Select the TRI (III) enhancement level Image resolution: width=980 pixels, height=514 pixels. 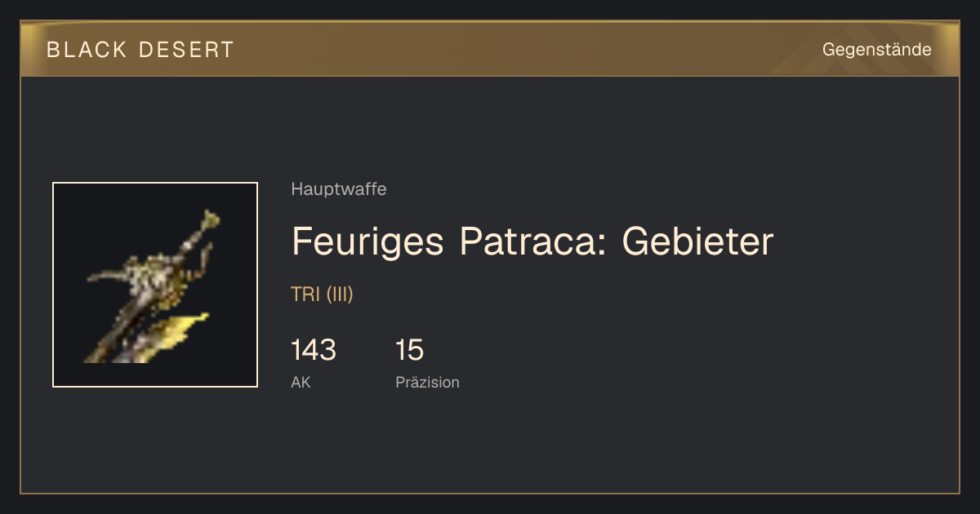coord(322,295)
